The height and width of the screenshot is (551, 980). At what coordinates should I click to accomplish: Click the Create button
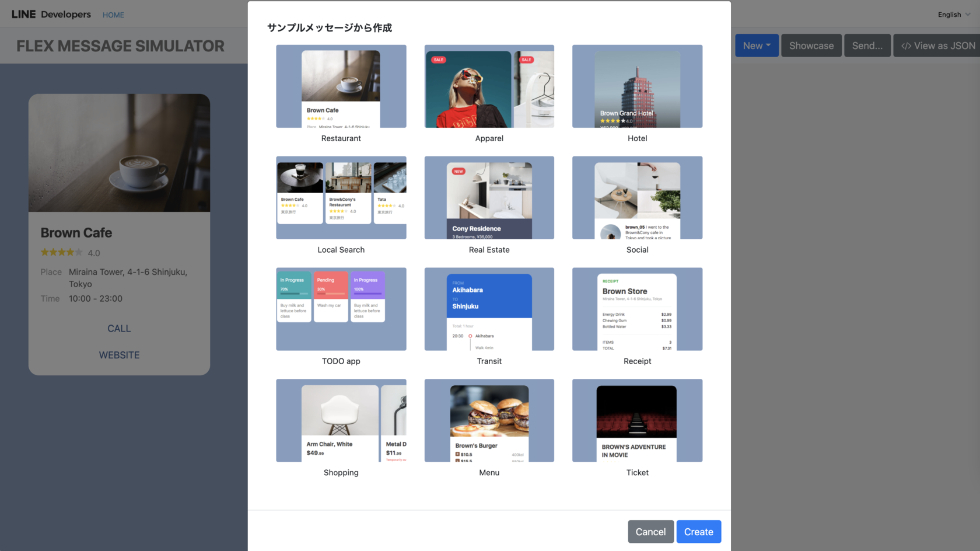coord(698,532)
